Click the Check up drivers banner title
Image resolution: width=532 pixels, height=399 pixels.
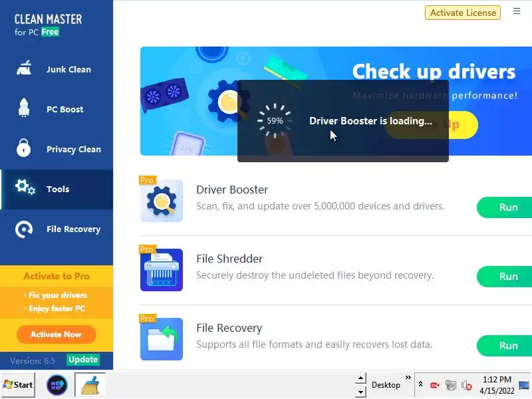(x=434, y=72)
